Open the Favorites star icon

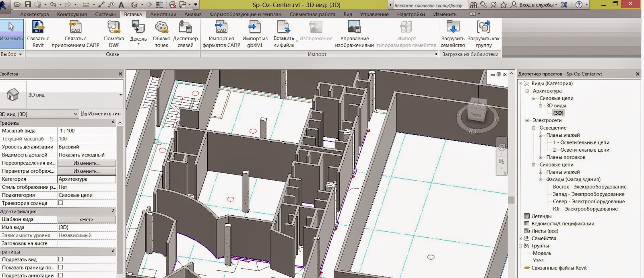(x=504, y=5)
